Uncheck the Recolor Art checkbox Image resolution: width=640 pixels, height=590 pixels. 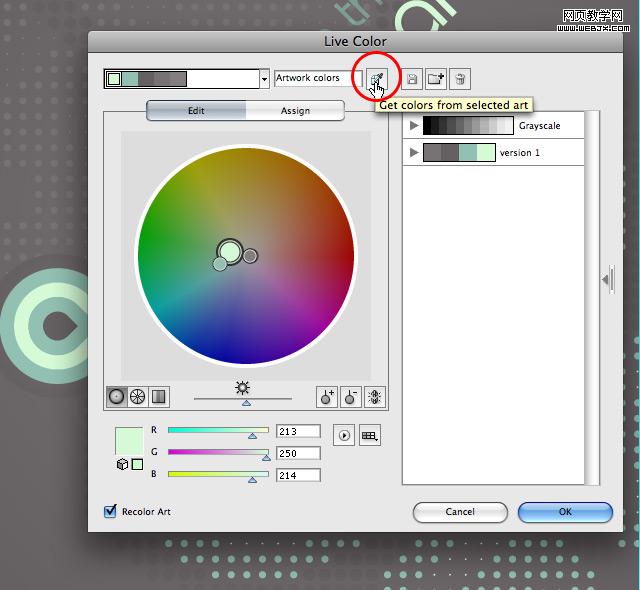(x=111, y=511)
